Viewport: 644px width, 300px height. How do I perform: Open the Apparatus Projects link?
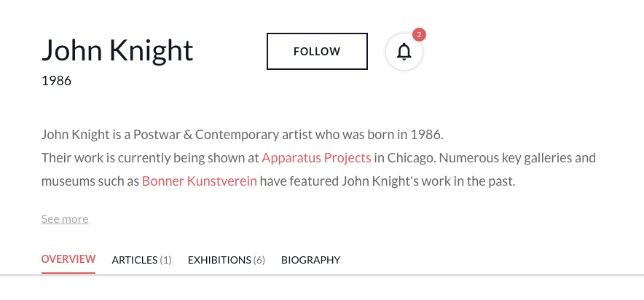tap(316, 157)
